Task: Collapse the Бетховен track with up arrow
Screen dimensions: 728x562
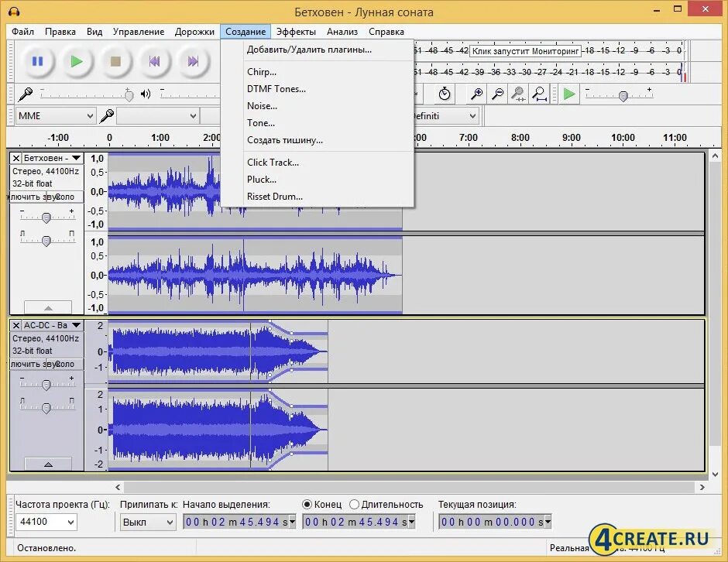Action: tap(48, 307)
